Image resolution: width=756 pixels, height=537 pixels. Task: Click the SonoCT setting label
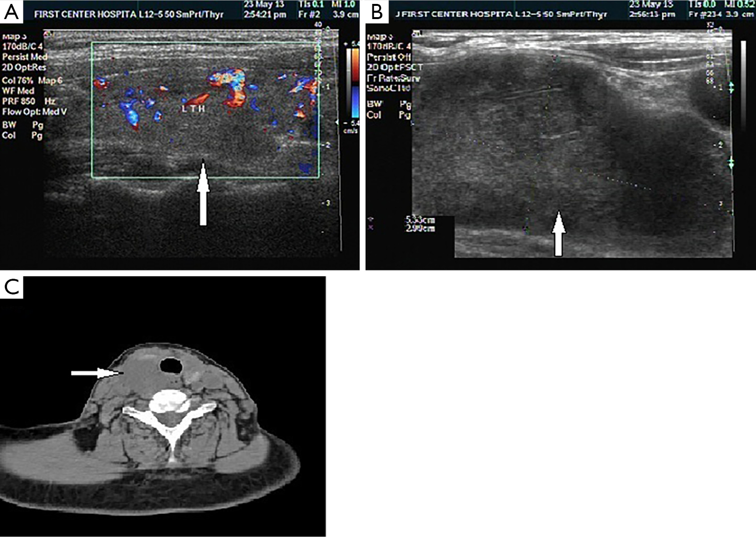pos(389,89)
